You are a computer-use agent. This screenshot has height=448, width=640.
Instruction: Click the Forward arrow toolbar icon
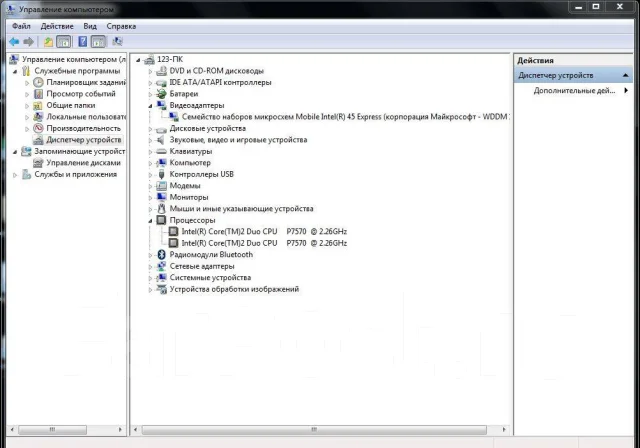pyautogui.click(x=28, y=42)
